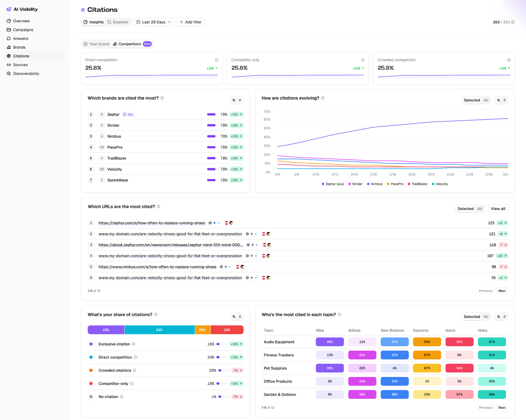Viewport: 526px width, 420px height.
Task: Switch to the Insights tab
Action: (x=93, y=22)
